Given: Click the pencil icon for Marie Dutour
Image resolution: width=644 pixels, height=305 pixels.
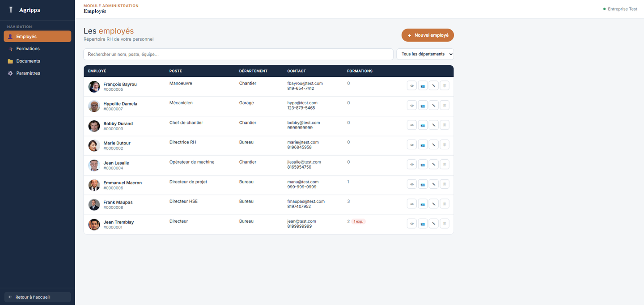Looking at the screenshot, I should pyautogui.click(x=433, y=145).
